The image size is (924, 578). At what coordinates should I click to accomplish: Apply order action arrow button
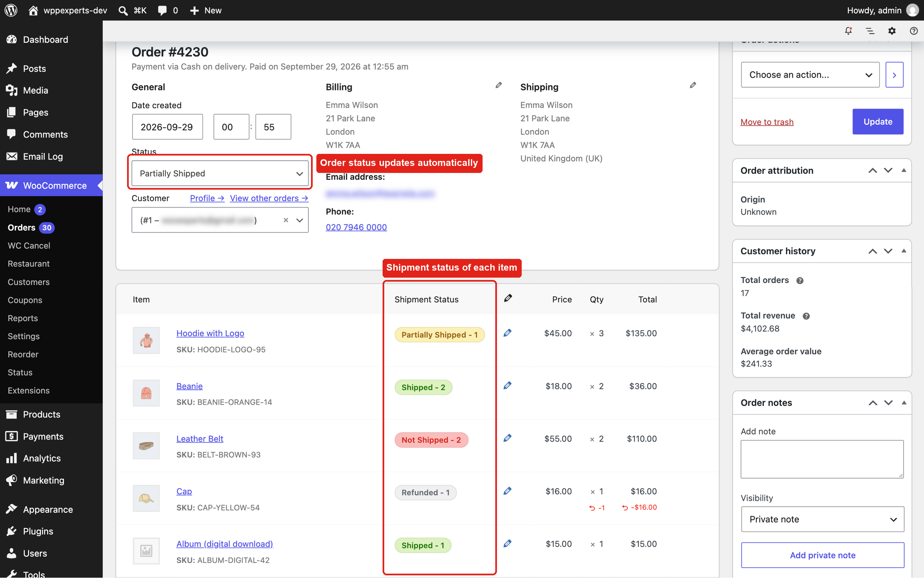(x=894, y=75)
